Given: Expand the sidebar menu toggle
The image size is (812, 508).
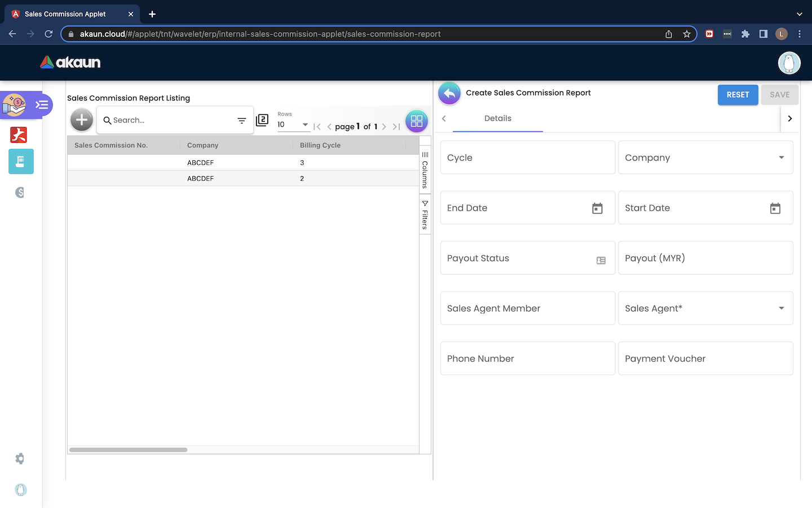Looking at the screenshot, I should point(42,105).
